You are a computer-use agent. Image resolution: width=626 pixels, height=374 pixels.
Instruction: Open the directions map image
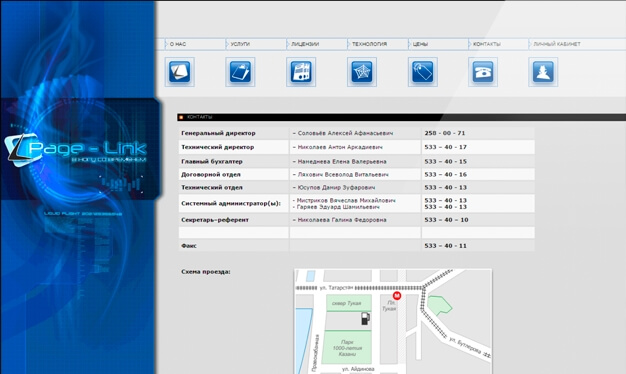coord(393,321)
